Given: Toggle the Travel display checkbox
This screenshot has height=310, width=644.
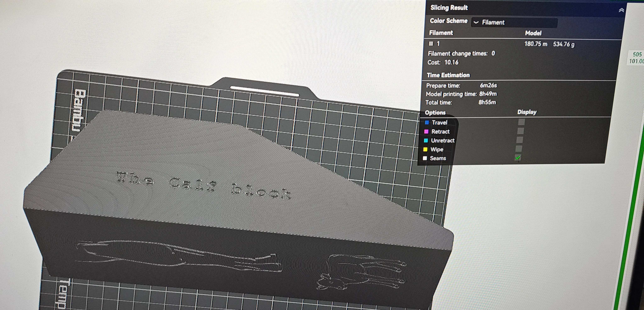Looking at the screenshot, I should [x=522, y=122].
